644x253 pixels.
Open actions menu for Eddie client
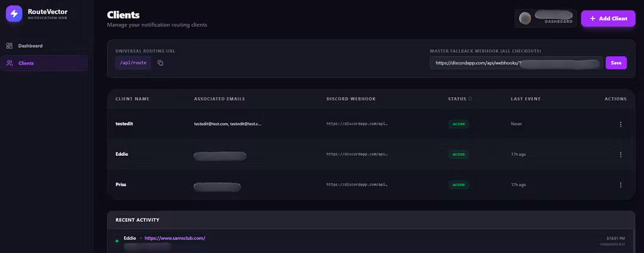[620, 155]
